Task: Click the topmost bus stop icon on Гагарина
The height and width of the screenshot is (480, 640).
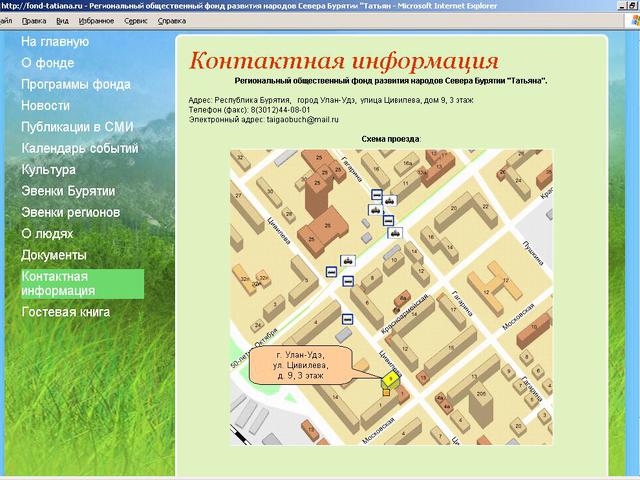Action: click(376, 194)
